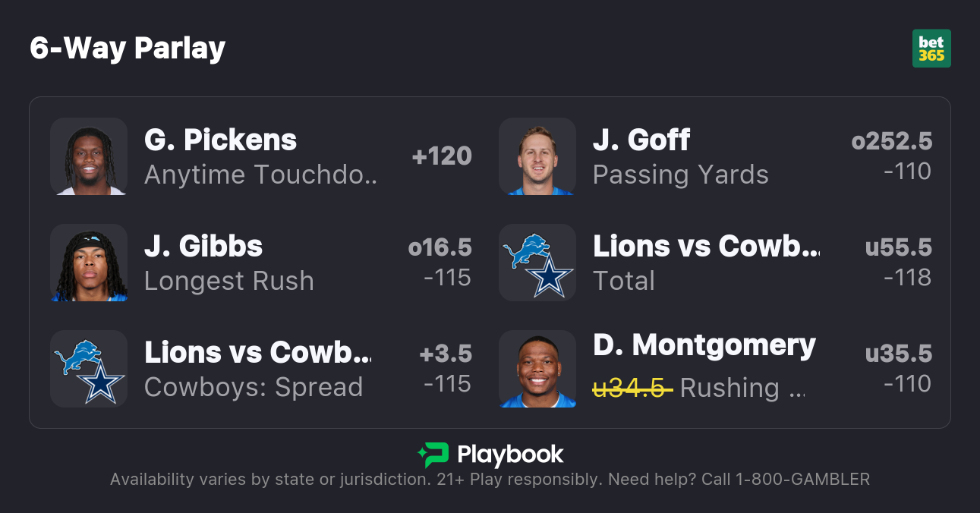Open J. Goff Passing Yards leg
Image resolution: width=980 pixels, height=513 pixels.
pos(680,156)
